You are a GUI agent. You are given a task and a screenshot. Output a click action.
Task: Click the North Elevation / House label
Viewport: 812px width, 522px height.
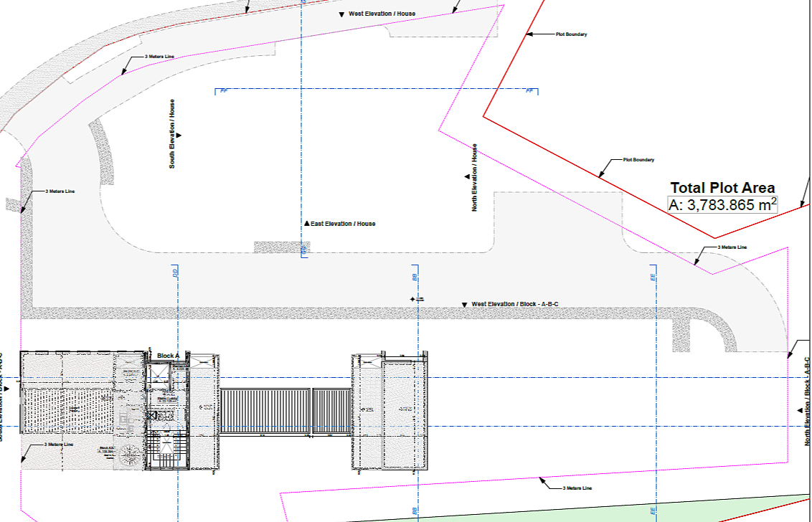pyautogui.click(x=474, y=177)
